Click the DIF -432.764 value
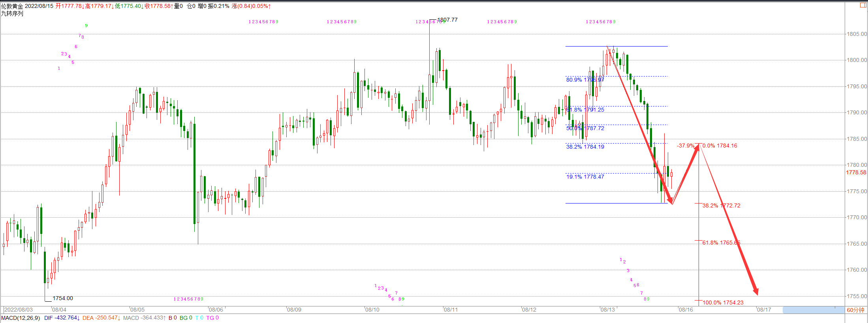 [x=62, y=318]
